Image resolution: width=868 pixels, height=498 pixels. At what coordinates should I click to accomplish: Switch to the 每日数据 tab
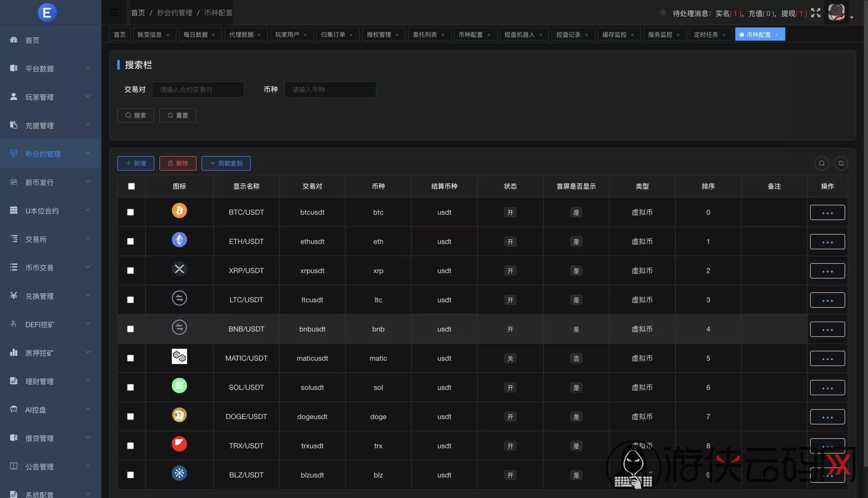pos(196,35)
